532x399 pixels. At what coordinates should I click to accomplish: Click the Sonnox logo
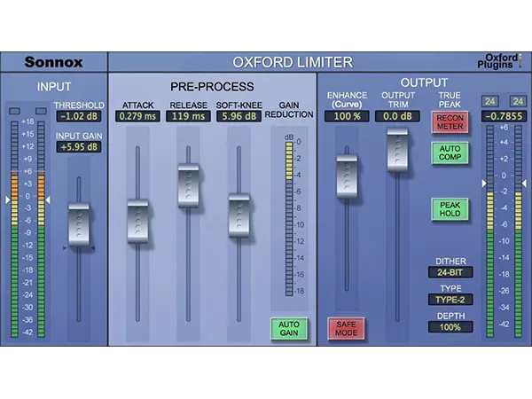[53, 62]
